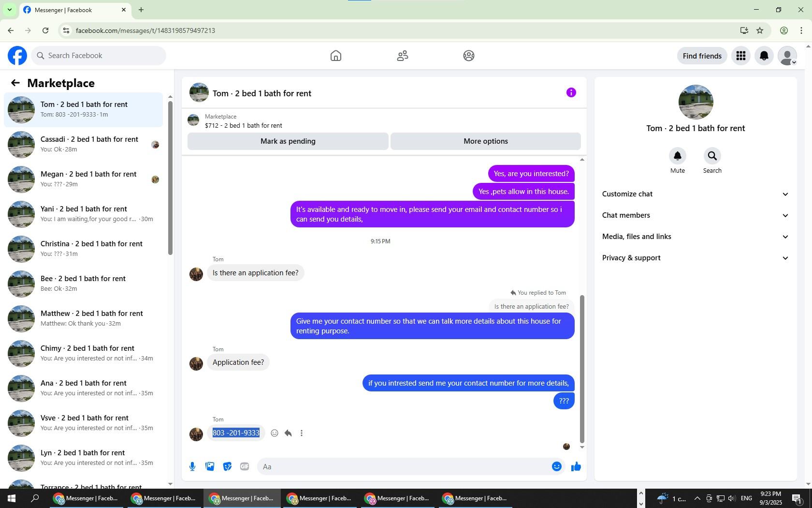This screenshot has width=812, height=508.
Task: Expand Media, files and links section
Action: point(696,237)
